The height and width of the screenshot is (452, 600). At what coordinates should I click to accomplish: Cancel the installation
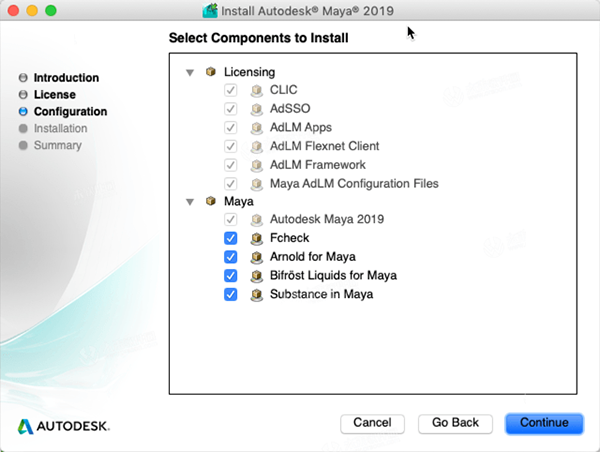click(x=372, y=423)
